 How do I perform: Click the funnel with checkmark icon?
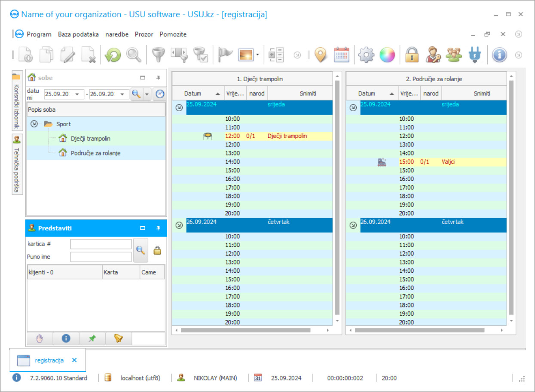pos(200,55)
